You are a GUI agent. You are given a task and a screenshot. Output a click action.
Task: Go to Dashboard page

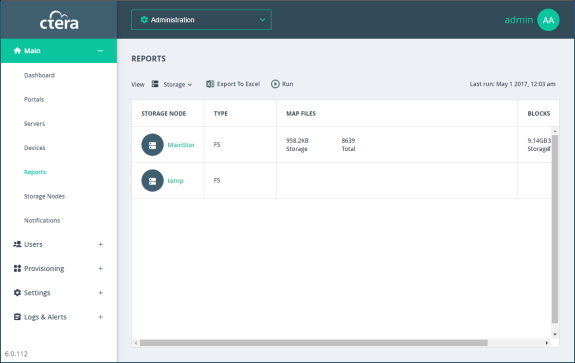click(x=39, y=75)
